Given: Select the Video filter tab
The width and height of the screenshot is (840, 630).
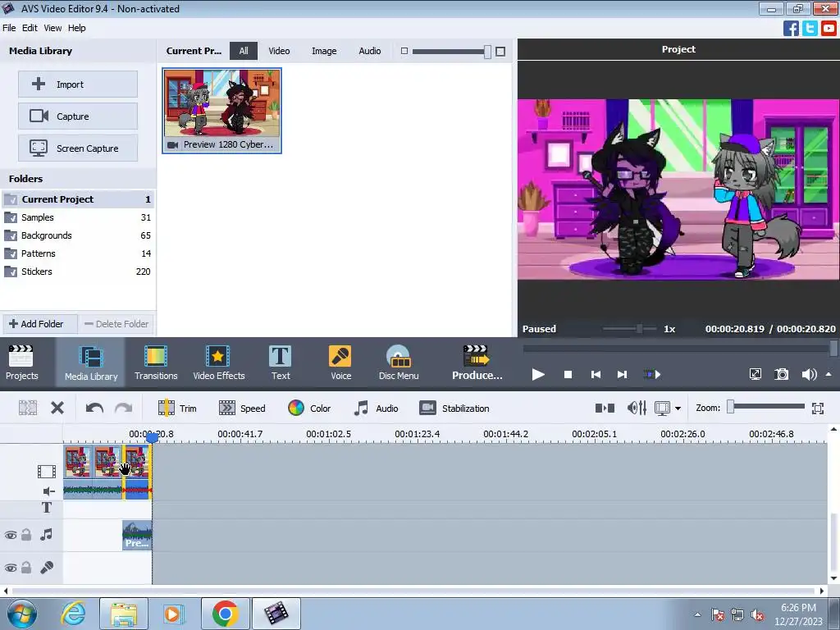Looking at the screenshot, I should [279, 51].
